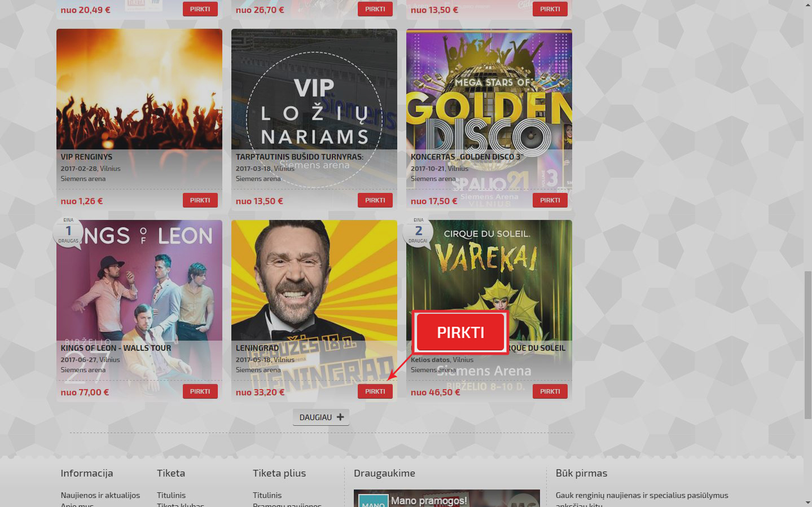Screen dimensions: 812x507
Task: Open the Golden Disco poster image
Action: pos(489,89)
